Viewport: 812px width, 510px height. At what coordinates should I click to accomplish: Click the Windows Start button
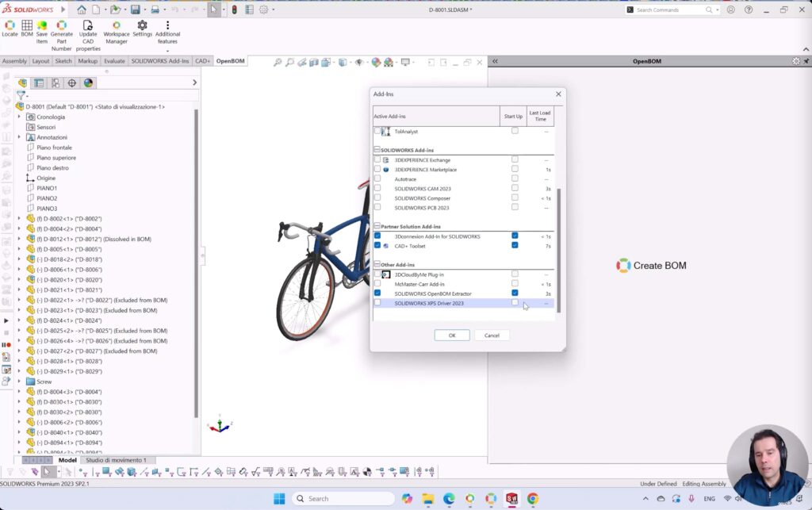279,499
